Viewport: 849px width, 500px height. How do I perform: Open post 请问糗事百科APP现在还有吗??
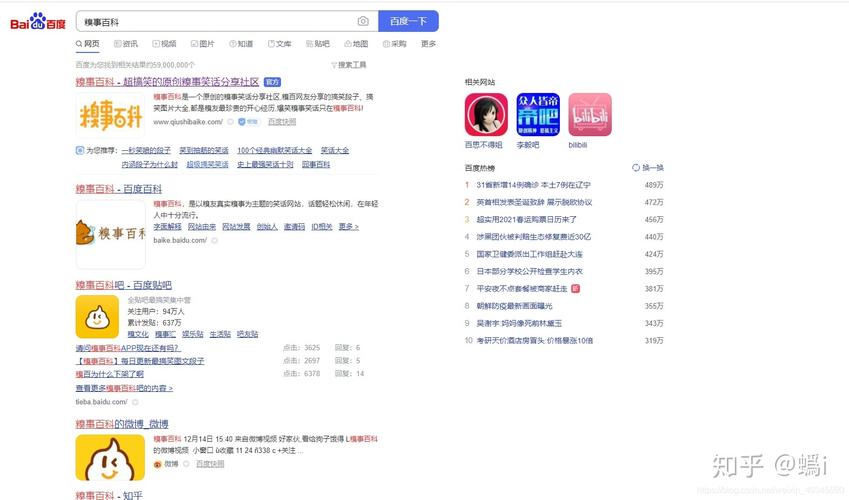(x=128, y=348)
